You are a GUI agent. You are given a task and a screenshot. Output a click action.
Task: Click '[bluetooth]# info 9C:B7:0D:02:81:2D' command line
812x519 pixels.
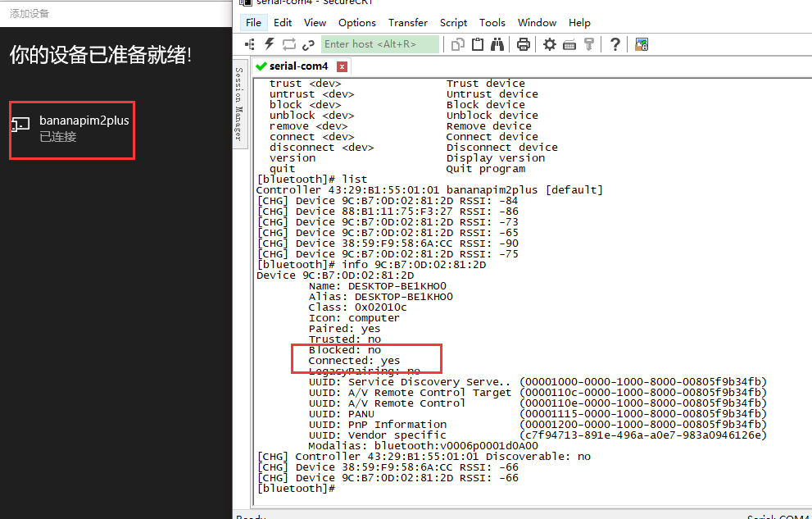click(x=371, y=265)
